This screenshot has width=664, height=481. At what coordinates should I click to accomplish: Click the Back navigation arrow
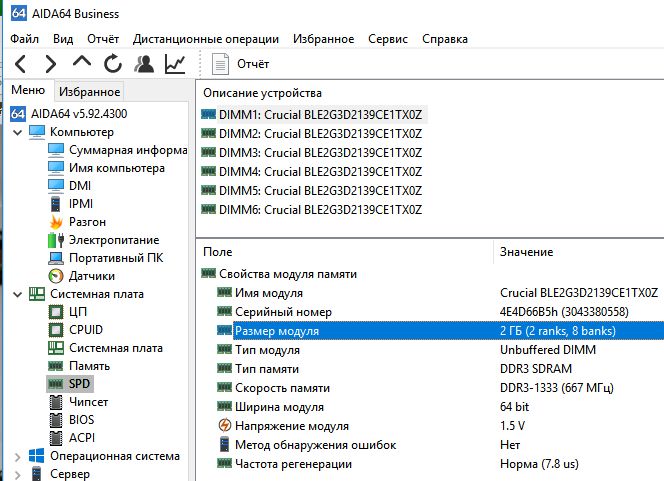pos(21,64)
